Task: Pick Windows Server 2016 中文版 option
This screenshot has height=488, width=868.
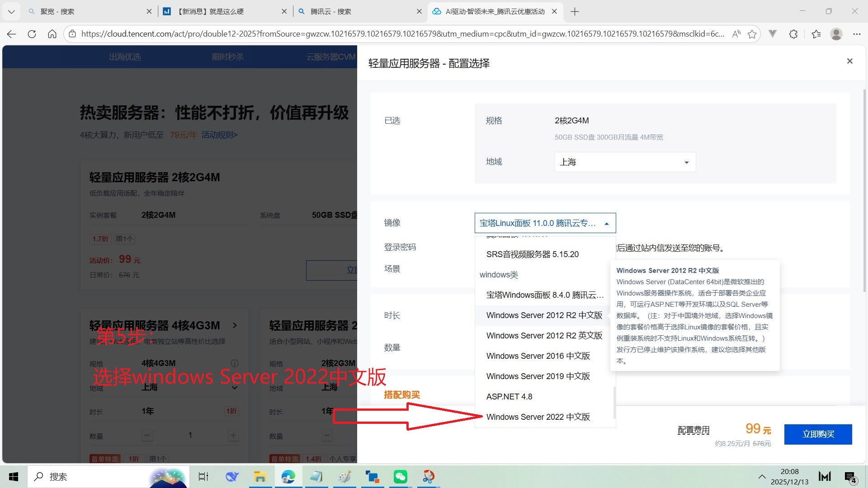Action: pos(538,356)
